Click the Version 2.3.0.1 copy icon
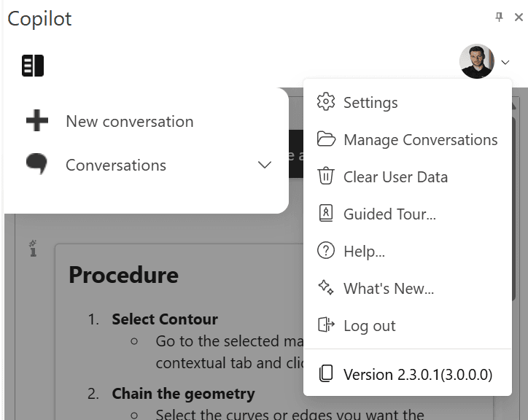 [x=325, y=373]
